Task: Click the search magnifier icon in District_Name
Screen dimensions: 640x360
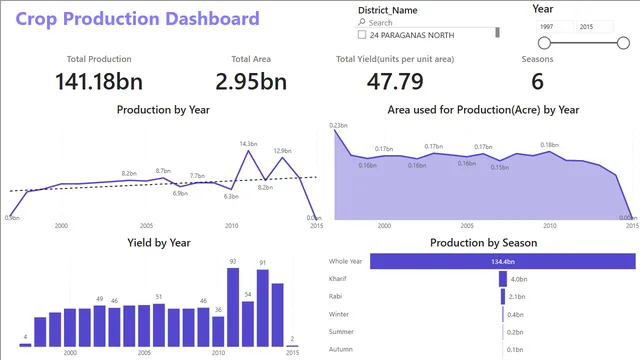Action: pyautogui.click(x=362, y=22)
